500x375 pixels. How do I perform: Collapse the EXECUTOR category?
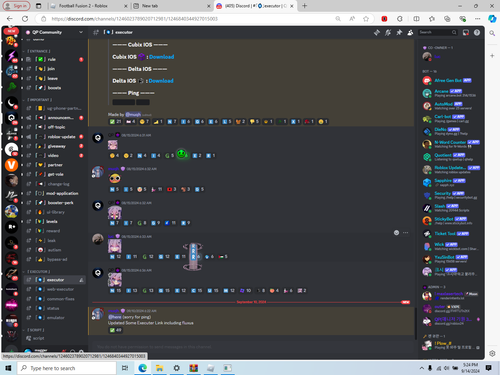point(37,271)
